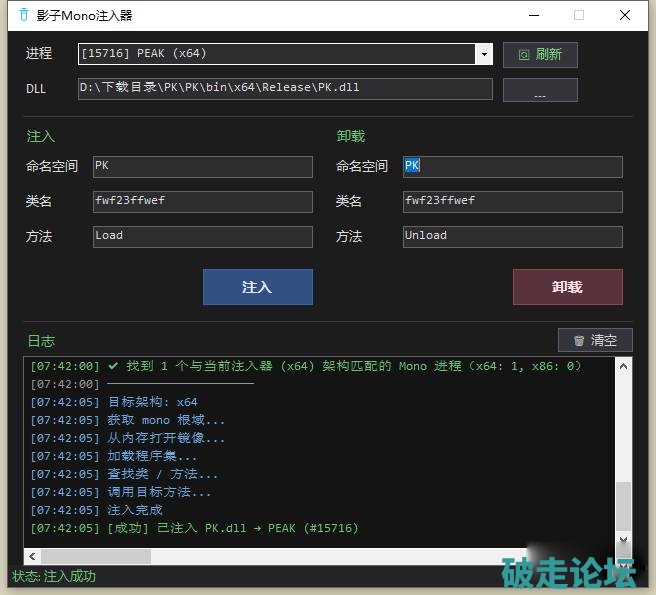Click the unload 方法 field Unload
The height and width of the screenshot is (595, 656).
coord(512,236)
